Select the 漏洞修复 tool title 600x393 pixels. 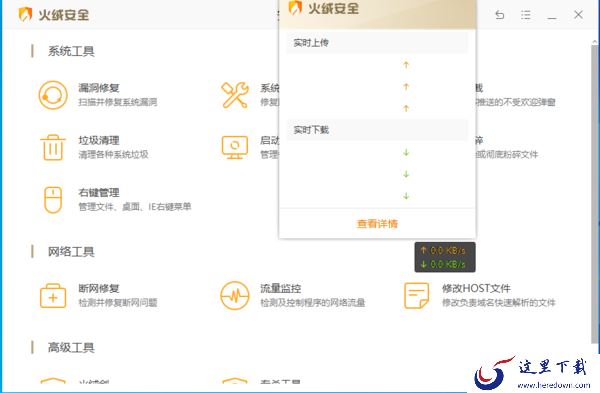(x=99, y=88)
